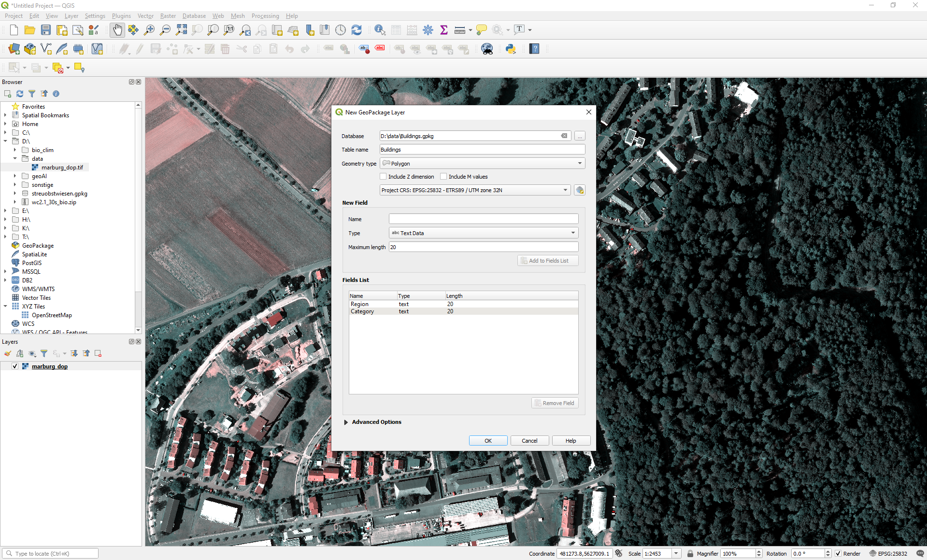The width and height of the screenshot is (927, 560).
Task: Open the field Type dropdown
Action: click(x=484, y=233)
